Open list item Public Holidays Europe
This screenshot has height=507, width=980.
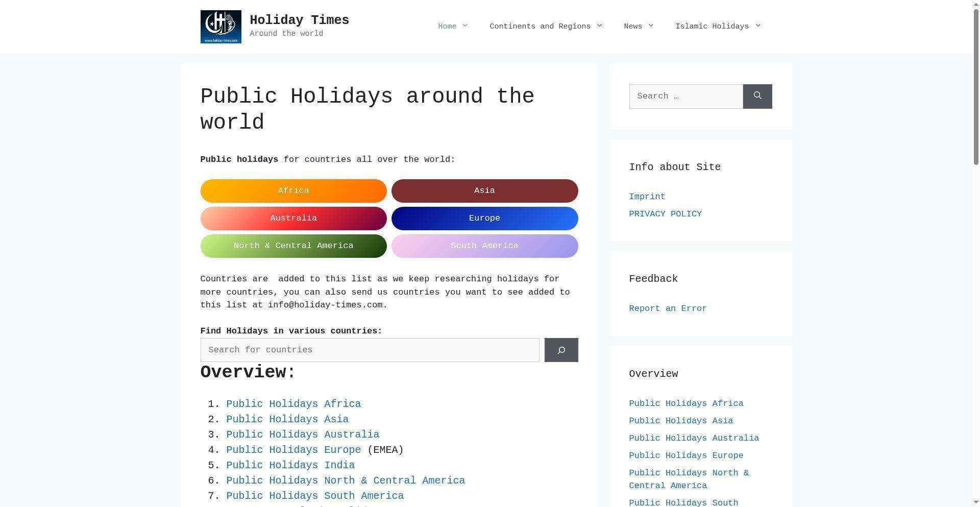(x=293, y=450)
